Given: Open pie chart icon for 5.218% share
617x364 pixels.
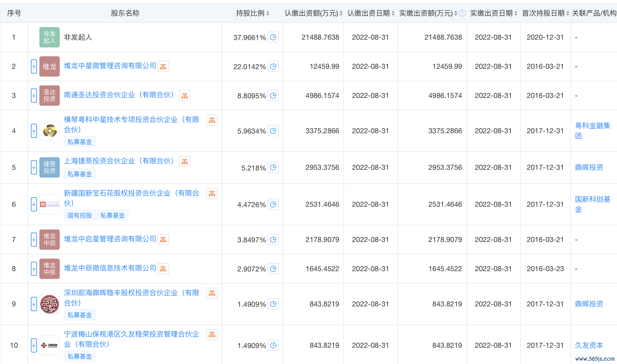Looking at the screenshot, I should pyautogui.click(x=273, y=167).
